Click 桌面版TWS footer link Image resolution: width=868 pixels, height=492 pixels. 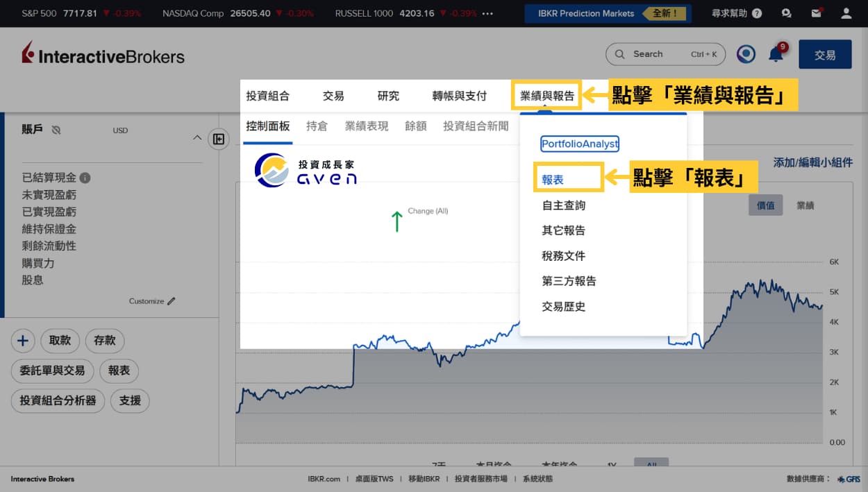pos(374,479)
